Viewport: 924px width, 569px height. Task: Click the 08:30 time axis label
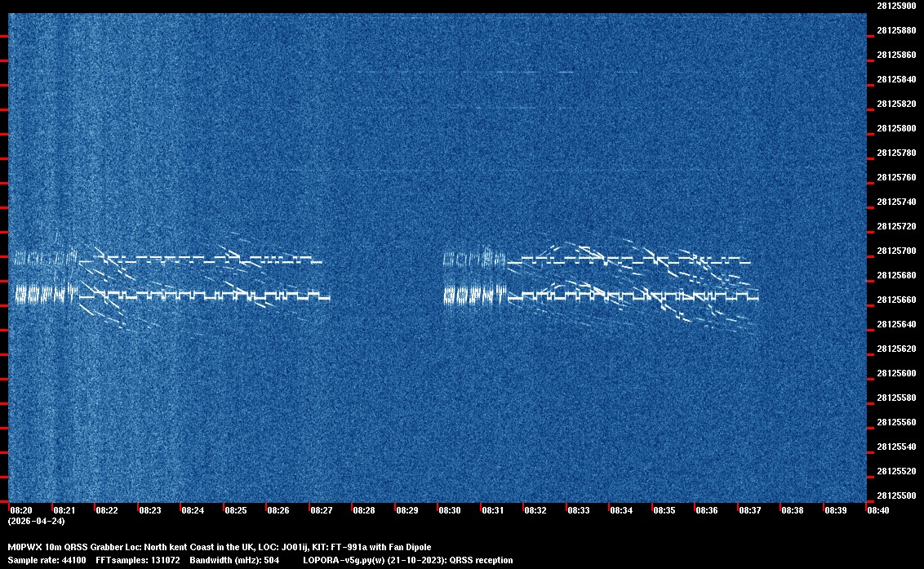point(450,510)
